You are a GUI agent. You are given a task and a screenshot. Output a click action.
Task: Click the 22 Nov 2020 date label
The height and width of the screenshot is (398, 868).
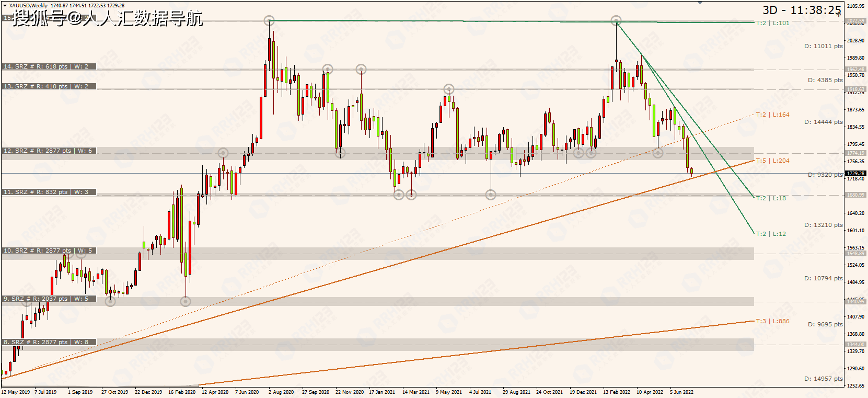[350, 392]
